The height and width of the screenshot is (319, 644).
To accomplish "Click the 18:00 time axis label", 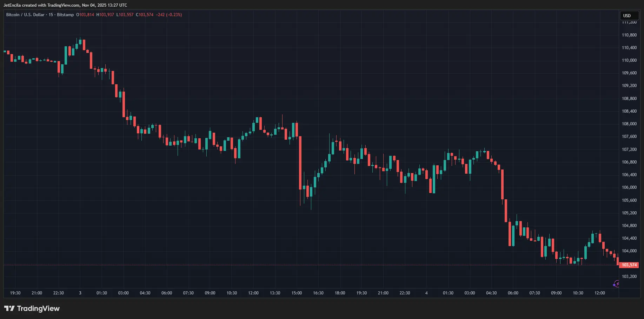I will tap(340, 293).
